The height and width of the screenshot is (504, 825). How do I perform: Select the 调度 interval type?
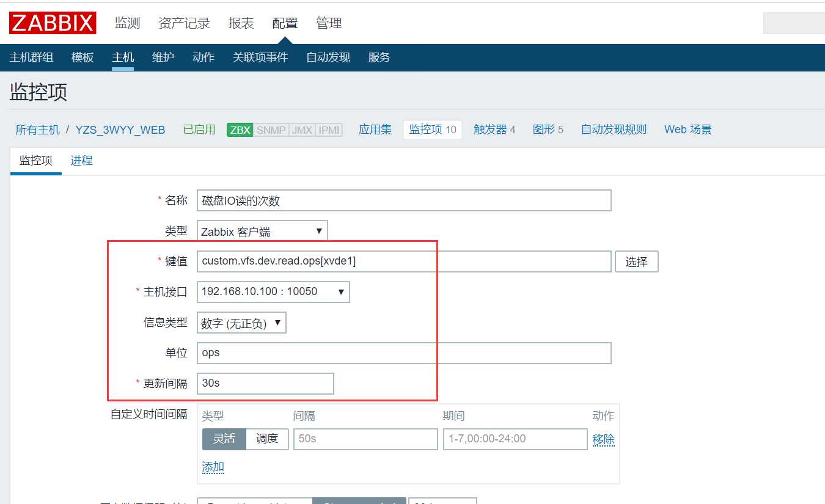click(267, 439)
